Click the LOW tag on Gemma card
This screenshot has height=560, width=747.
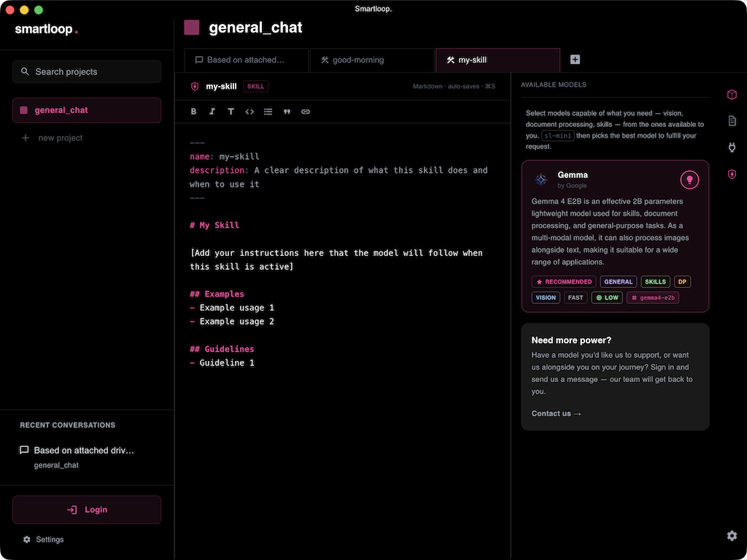(x=607, y=297)
